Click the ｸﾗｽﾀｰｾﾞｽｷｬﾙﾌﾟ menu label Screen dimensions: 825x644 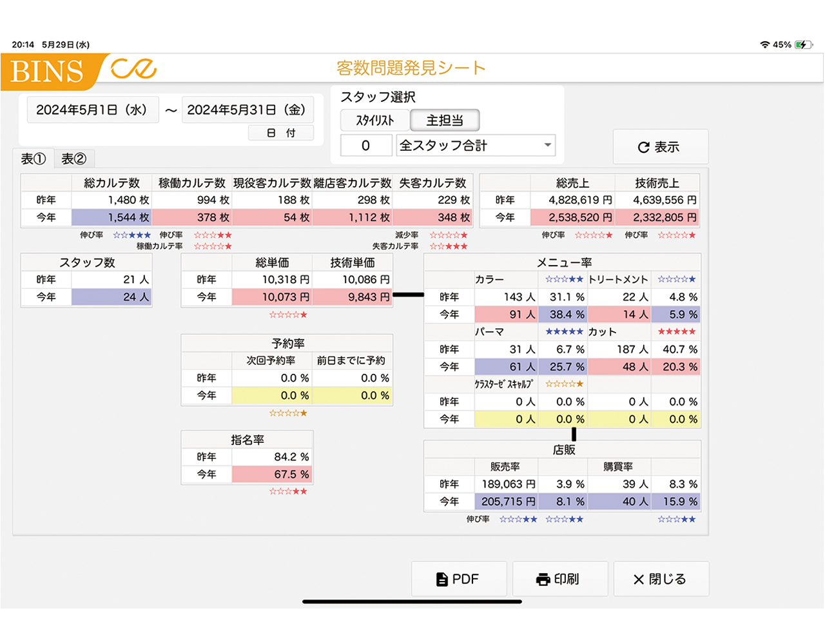tap(504, 384)
